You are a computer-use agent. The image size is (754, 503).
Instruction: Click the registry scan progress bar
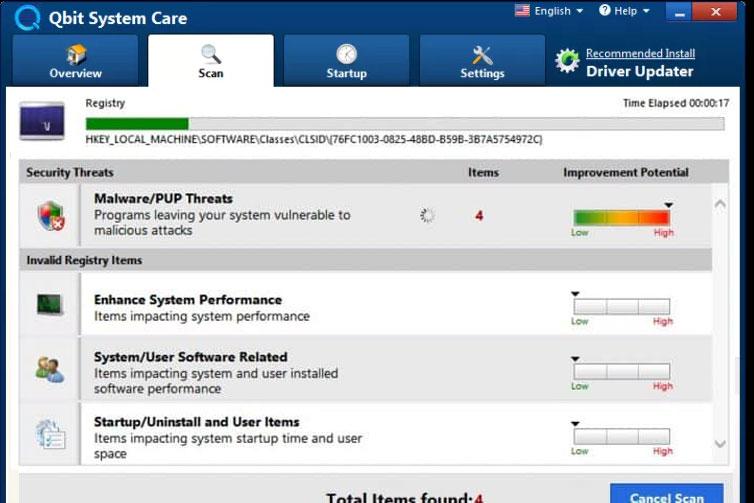(404, 124)
